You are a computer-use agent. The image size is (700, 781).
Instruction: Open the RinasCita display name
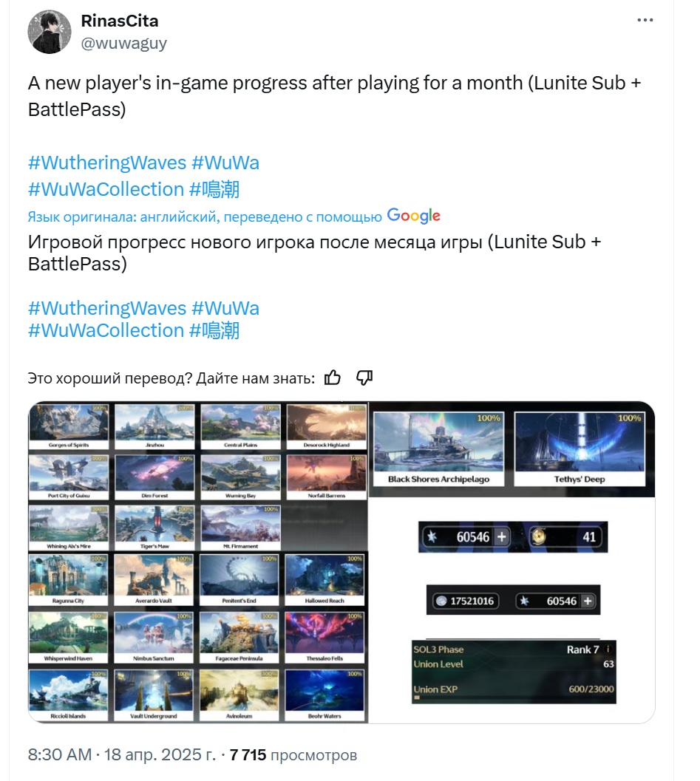(120, 21)
